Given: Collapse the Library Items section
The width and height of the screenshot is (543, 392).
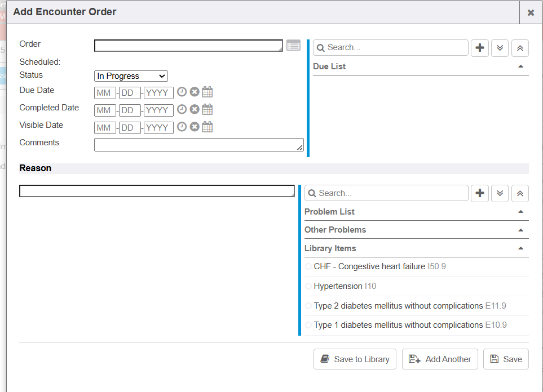Looking at the screenshot, I should tap(520, 248).
